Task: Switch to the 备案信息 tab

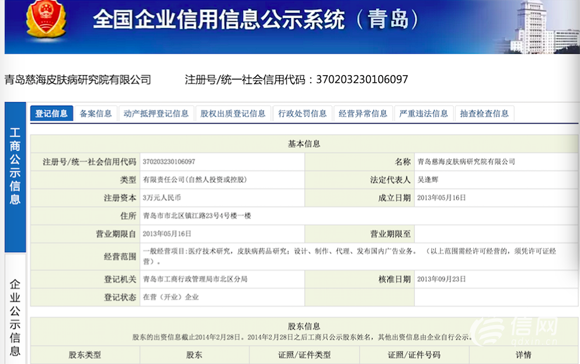Action: click(x=95, y=113)
